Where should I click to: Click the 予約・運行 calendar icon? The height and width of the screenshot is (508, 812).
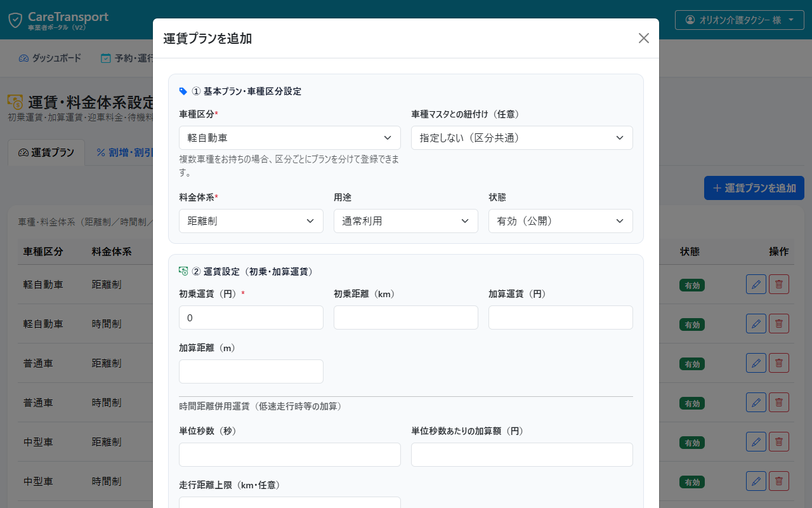click(x=106, y=58)
